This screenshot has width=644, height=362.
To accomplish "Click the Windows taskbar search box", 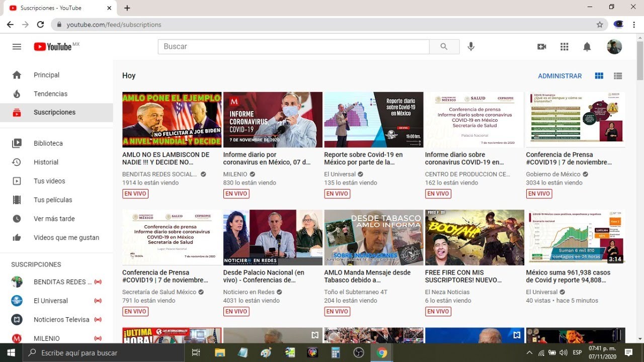I will tap(104, 352).
